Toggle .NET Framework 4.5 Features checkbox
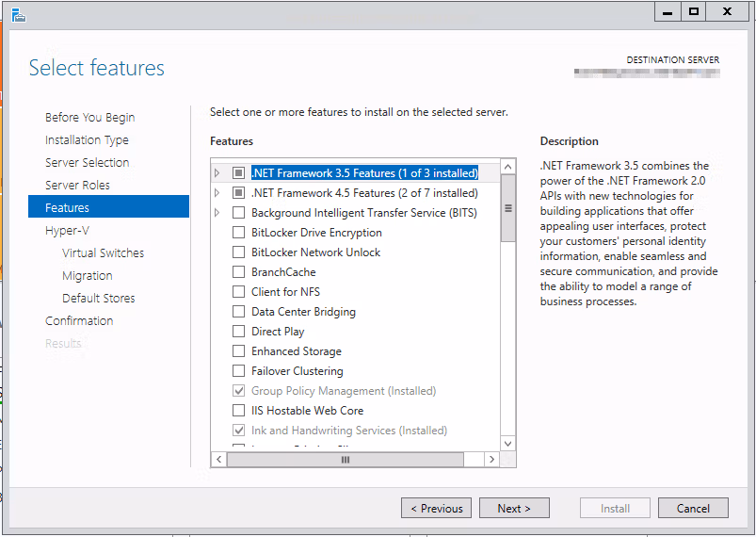756x537 pixels. pyautogui.click(x=238, y=193)
